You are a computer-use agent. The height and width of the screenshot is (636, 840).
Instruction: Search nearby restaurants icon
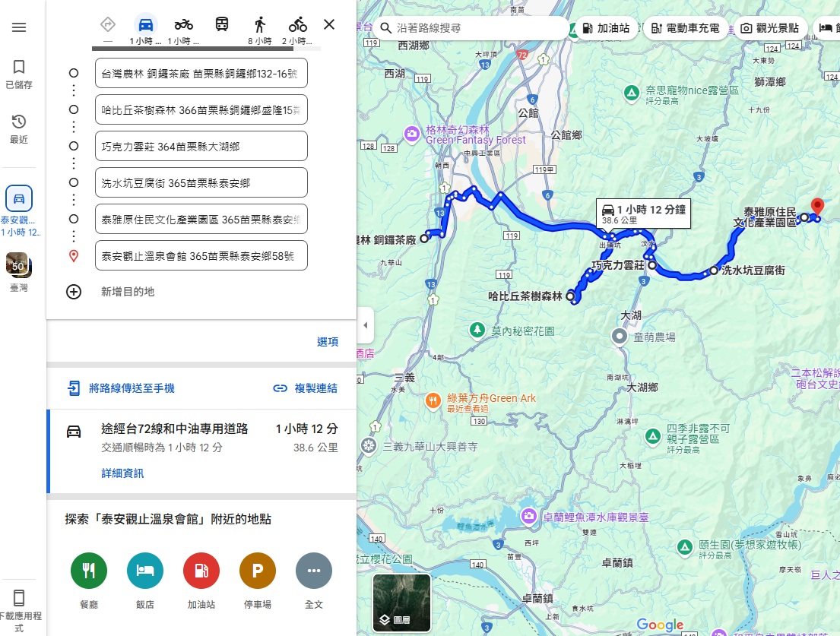pyautogui.click(x=89, y=571)
